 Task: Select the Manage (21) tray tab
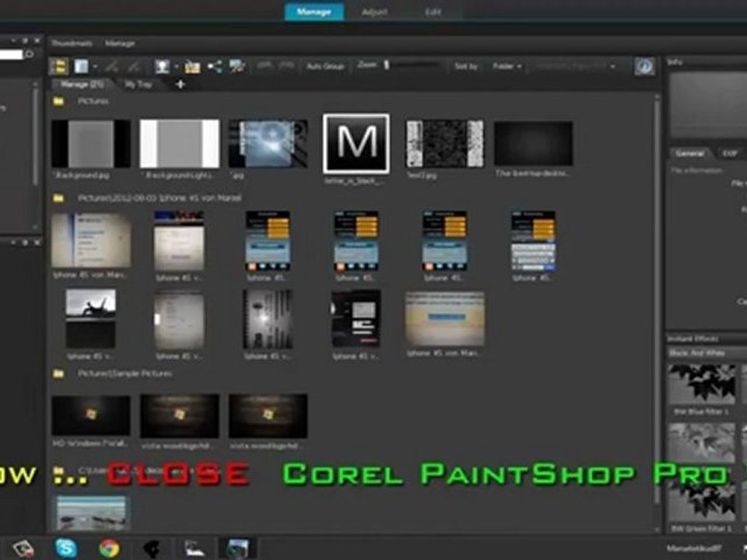(82, 84)
